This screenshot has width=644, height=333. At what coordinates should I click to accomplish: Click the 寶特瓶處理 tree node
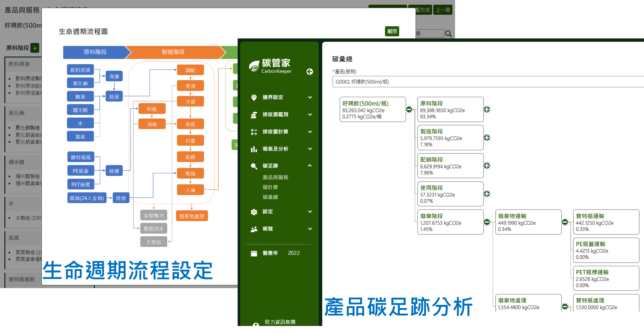[606, 303]
